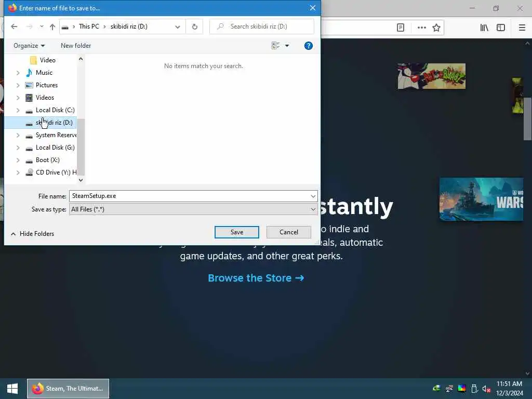
Task: Toggle Firefox reader view icon
Action: [x=401, y=28]
